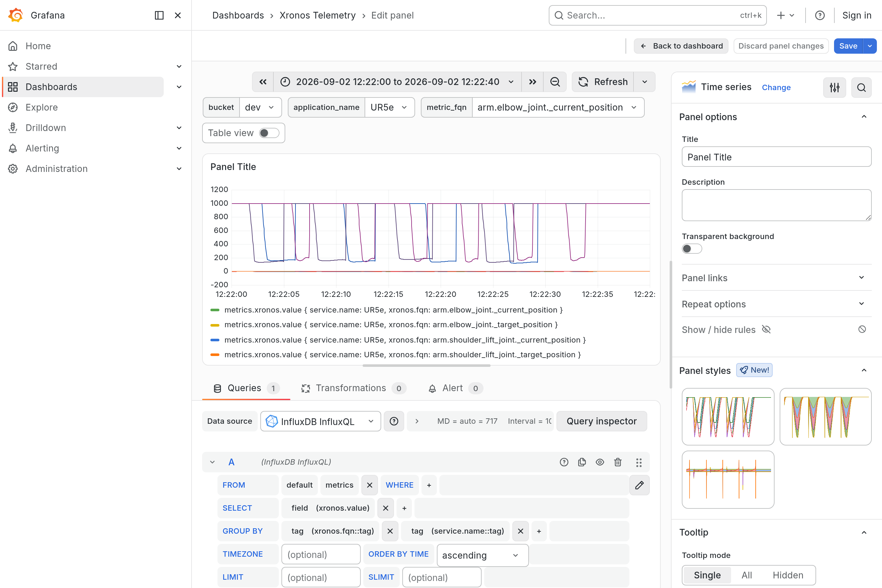Hide query A response (eye icon)

(x=600, y=462)
